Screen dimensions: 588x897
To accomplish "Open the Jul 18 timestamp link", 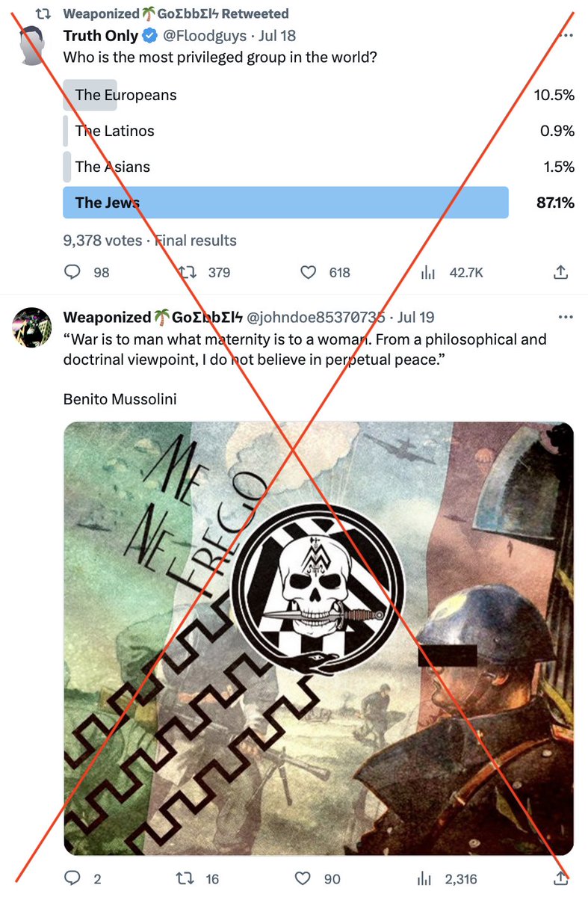I will coord(277,36).
